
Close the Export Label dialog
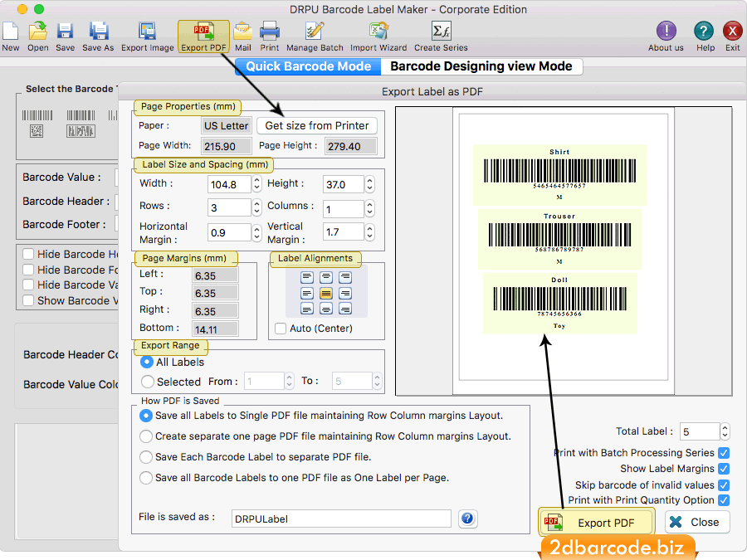697,522
